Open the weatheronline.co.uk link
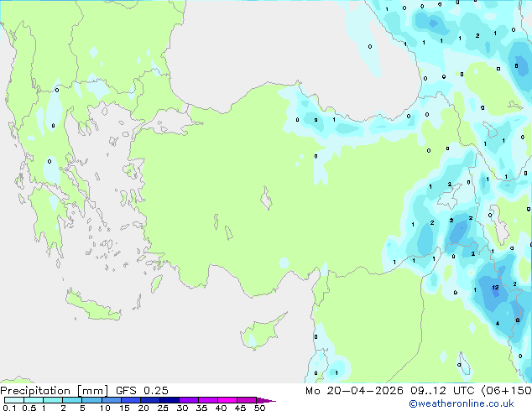The height and width of the screenshot is (411, 532). [462, 403]
